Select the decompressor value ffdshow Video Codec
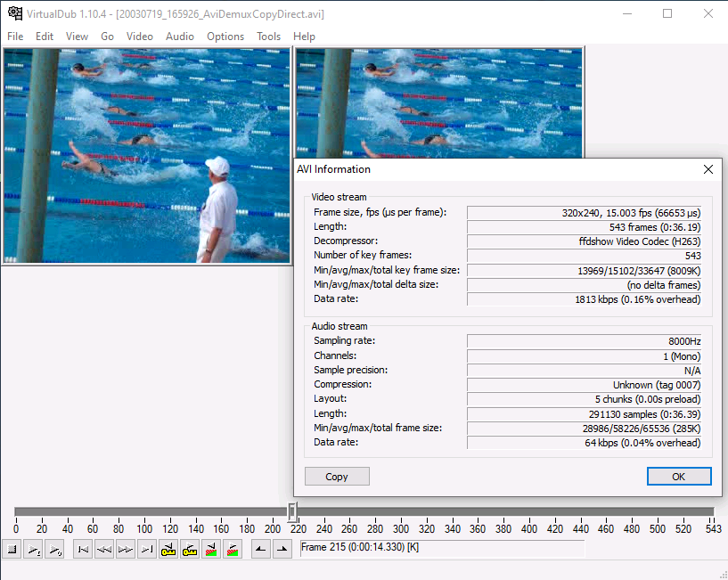 coord(584,241)
